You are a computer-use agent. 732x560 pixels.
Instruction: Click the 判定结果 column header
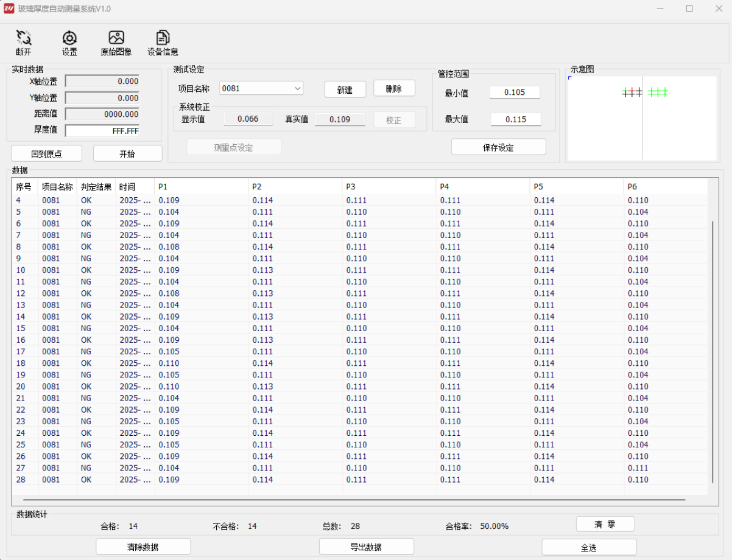pyautogui.click(x=96, y=187)
